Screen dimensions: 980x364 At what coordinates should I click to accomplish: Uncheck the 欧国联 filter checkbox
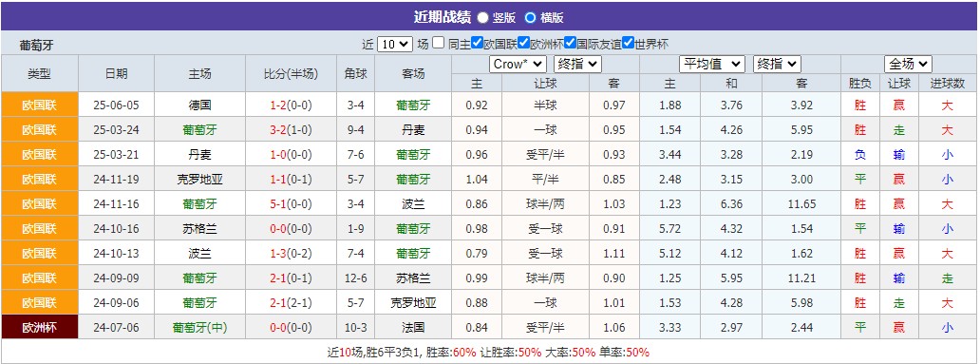[478, 43]
